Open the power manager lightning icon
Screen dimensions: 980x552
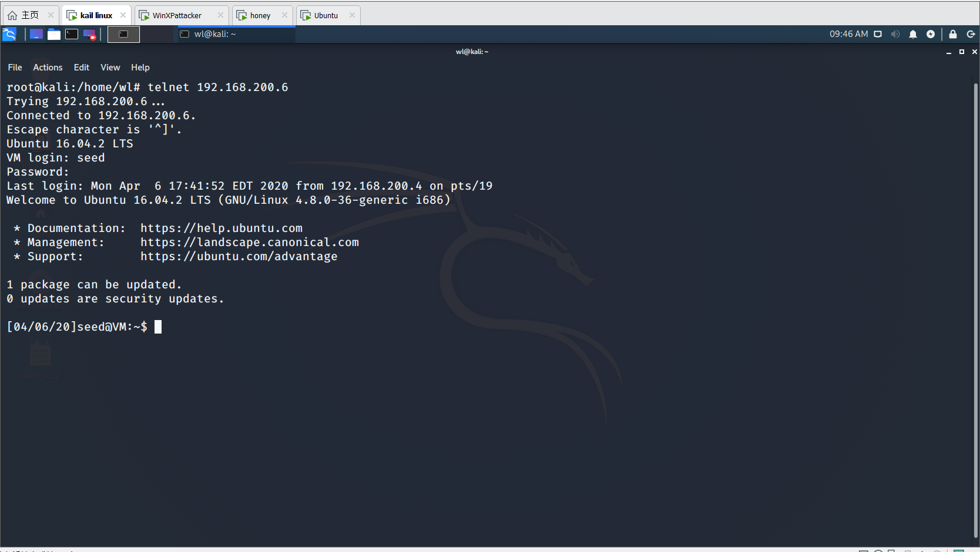931,34
